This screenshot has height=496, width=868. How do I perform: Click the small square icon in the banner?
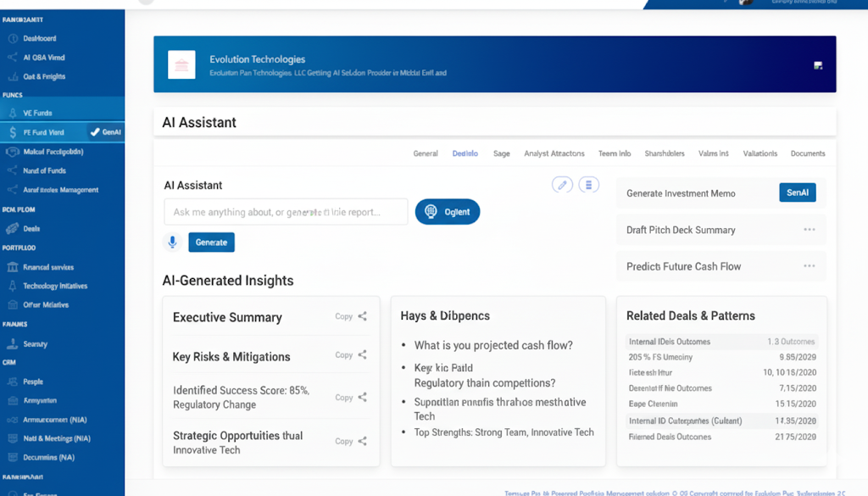(x=818, y=65)
